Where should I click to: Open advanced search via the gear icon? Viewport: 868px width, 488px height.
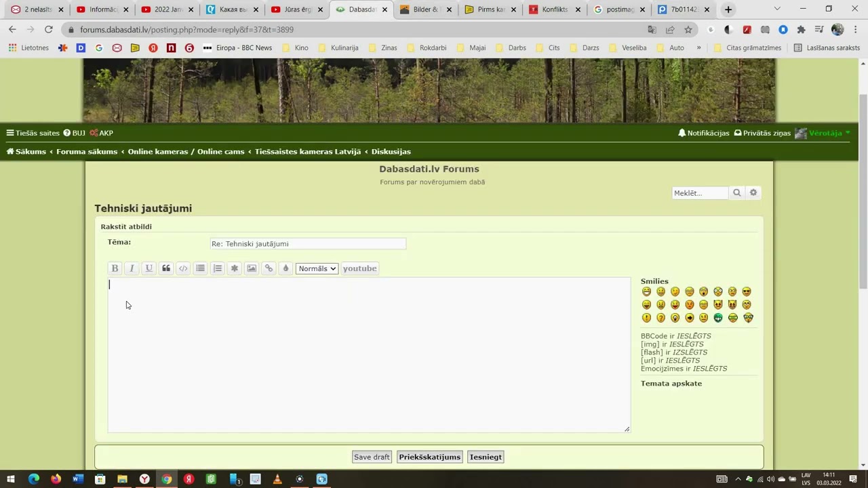click(x=753, y=193)
